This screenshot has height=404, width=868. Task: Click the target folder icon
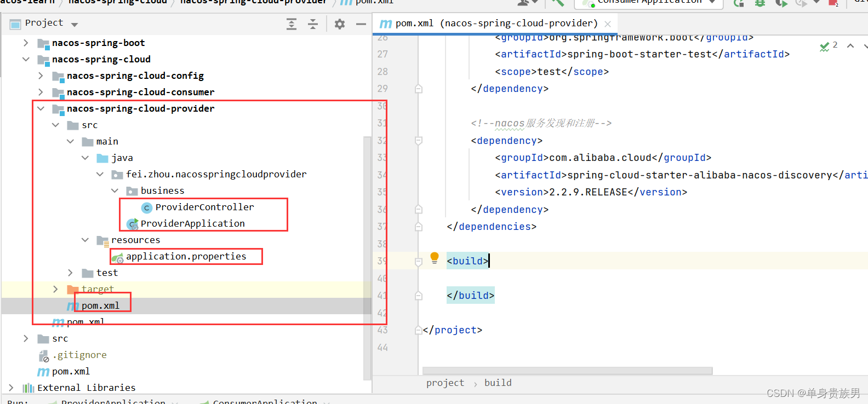point(73,289)
